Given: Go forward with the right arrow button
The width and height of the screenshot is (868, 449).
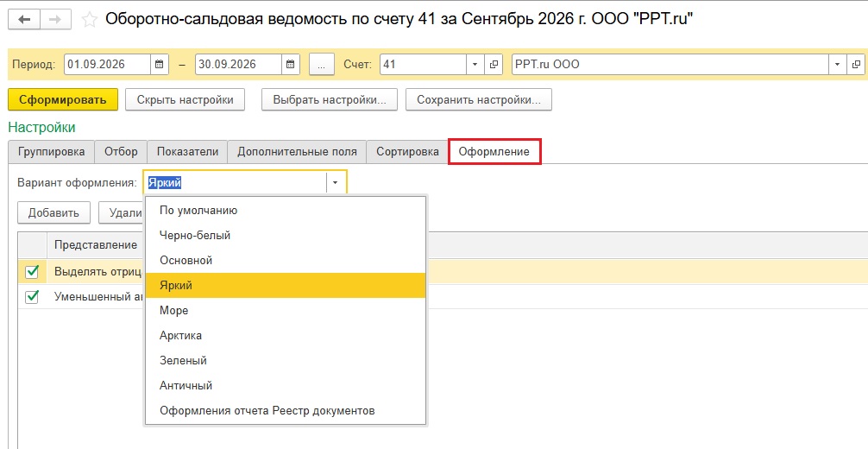Looking at the screenshot, I should pos(55,20).
